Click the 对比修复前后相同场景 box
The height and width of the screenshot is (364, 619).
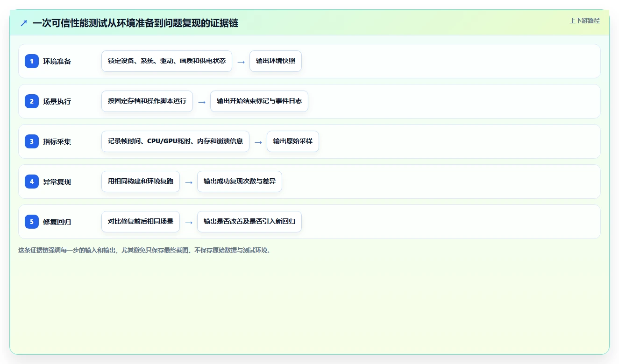(141, 222)
